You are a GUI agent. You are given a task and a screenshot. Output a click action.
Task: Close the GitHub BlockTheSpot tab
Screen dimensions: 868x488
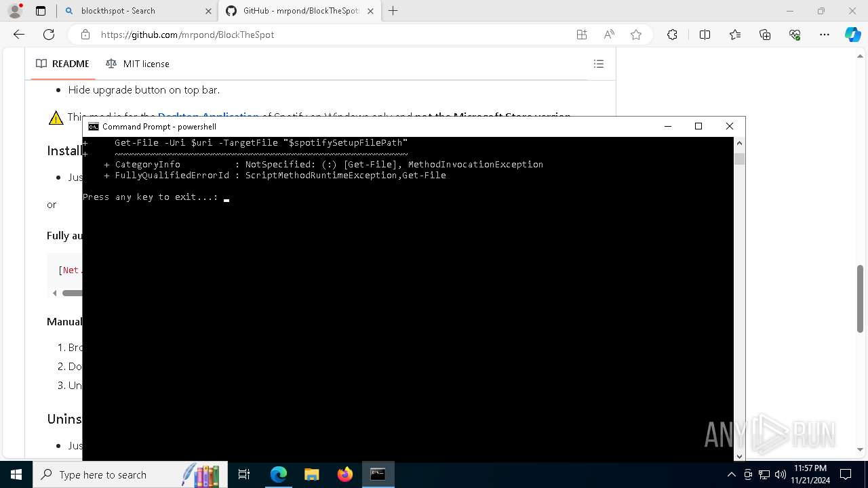(x=371, y=11)
